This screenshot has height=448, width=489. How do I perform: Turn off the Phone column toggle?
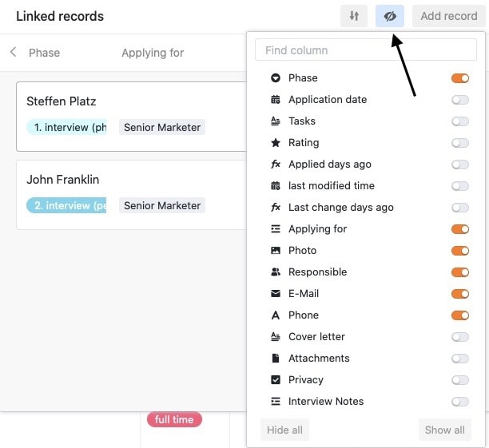[x=460, y=315]
